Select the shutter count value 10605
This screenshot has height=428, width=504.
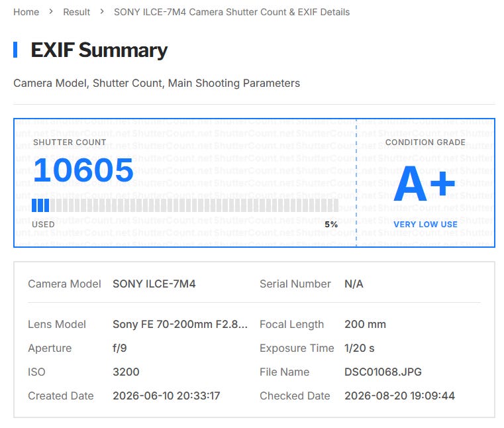[83, 170]
